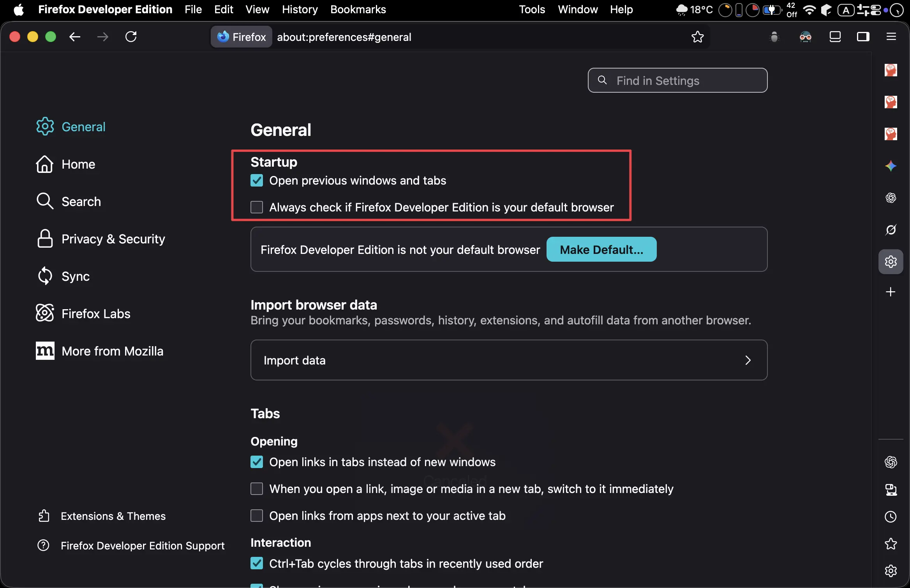
Task: Uncheck Open previous windows and tabs
Action: [257, 181]
